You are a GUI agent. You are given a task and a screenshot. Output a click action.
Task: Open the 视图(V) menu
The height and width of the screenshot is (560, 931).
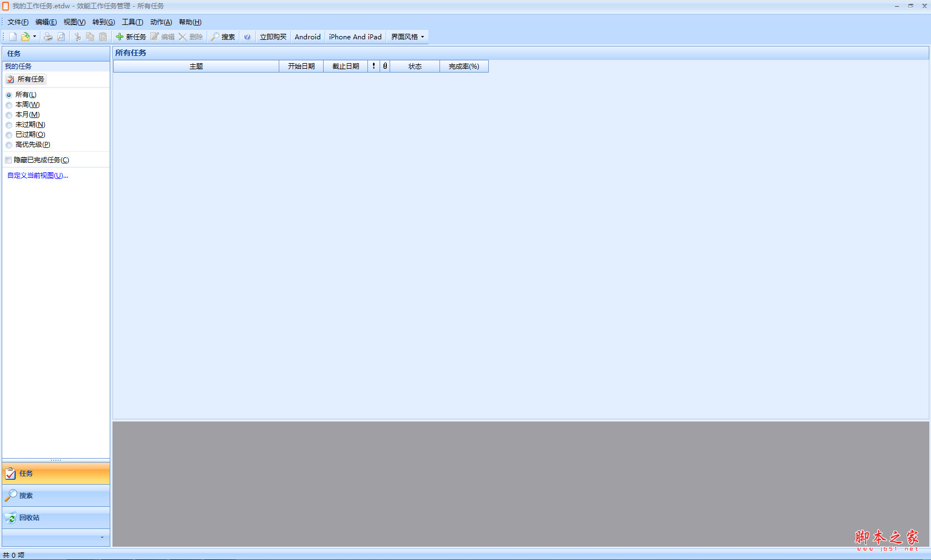point(74,22)
